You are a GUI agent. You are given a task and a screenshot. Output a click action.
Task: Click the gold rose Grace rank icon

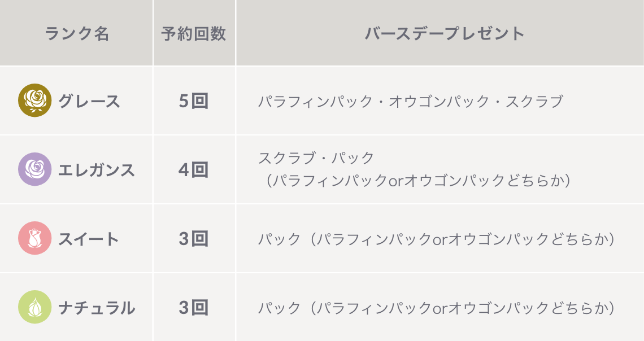click(x=35, y=100)
